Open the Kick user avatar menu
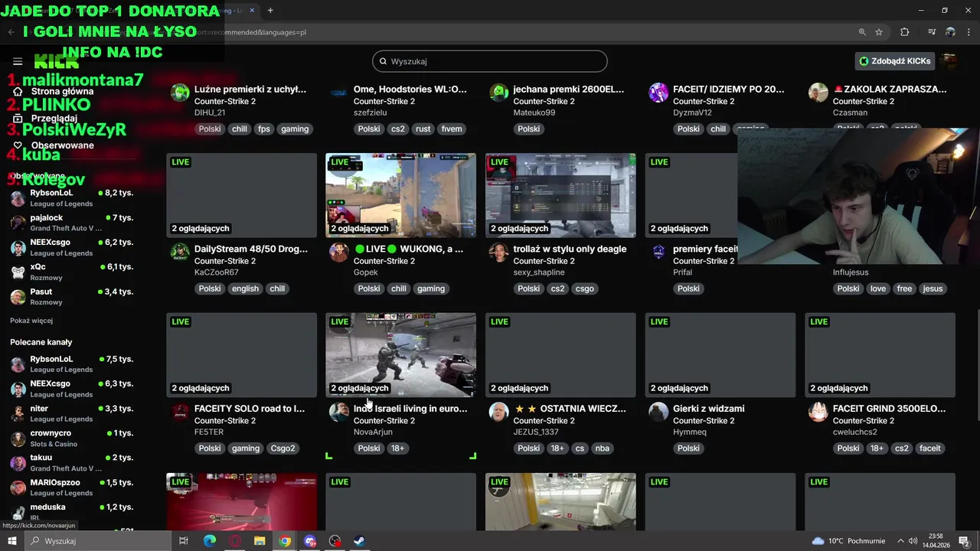The width and height of the screenshot is (980, 551). 949,61
